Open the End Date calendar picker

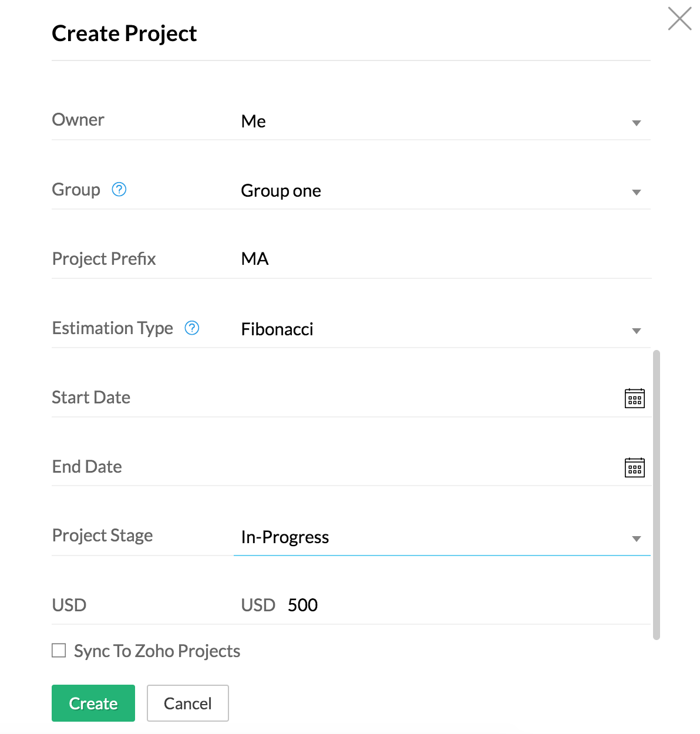[x=634, y=467]
